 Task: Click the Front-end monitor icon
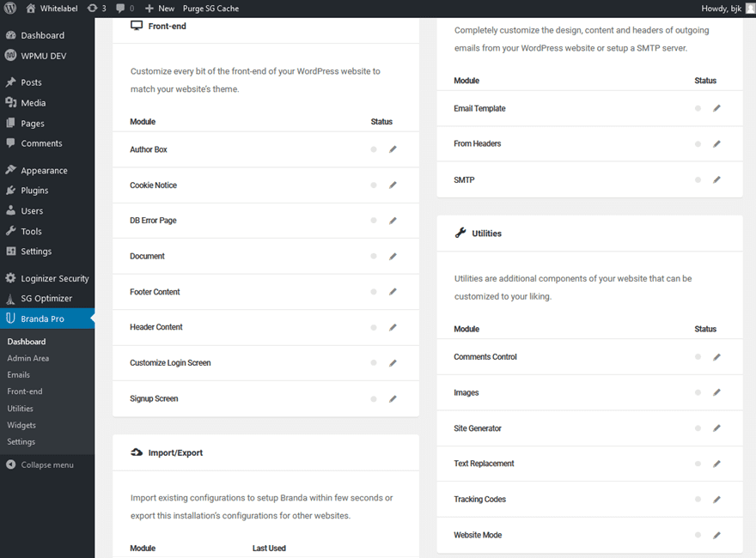(136, 25)
